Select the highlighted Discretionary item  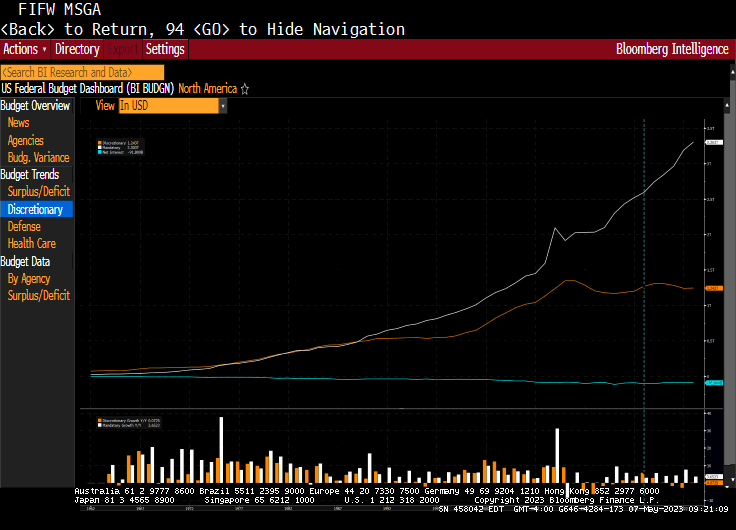35,209
